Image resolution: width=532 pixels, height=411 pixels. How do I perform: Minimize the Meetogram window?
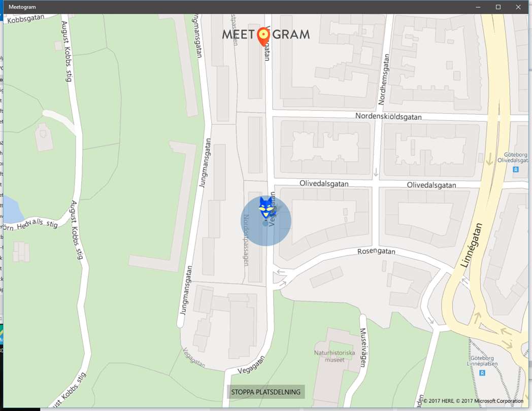[x=478, y=7]
